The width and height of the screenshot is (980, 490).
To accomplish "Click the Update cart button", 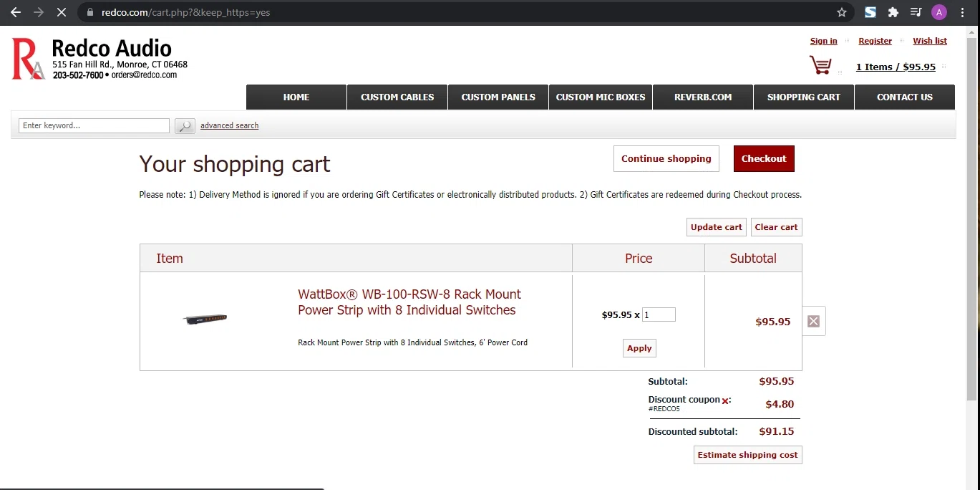I will 716,227.
